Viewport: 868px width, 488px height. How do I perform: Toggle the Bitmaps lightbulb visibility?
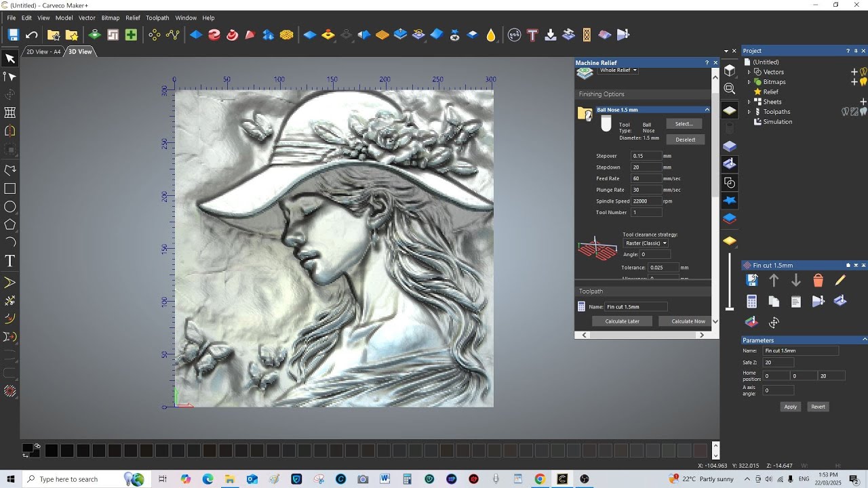click(x=863, y=82)
